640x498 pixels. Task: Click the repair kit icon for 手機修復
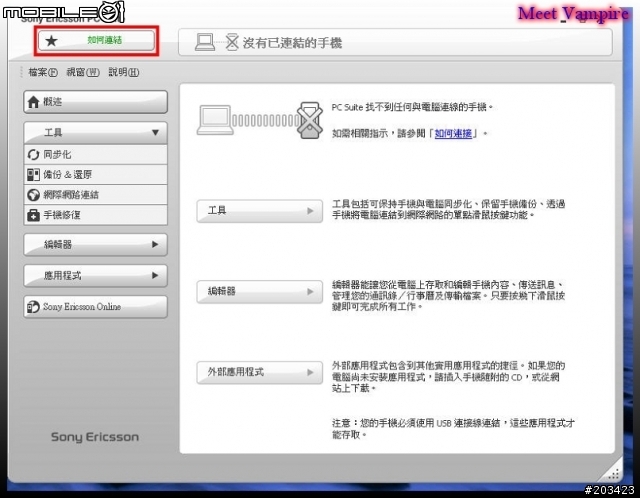click(33, 215)
